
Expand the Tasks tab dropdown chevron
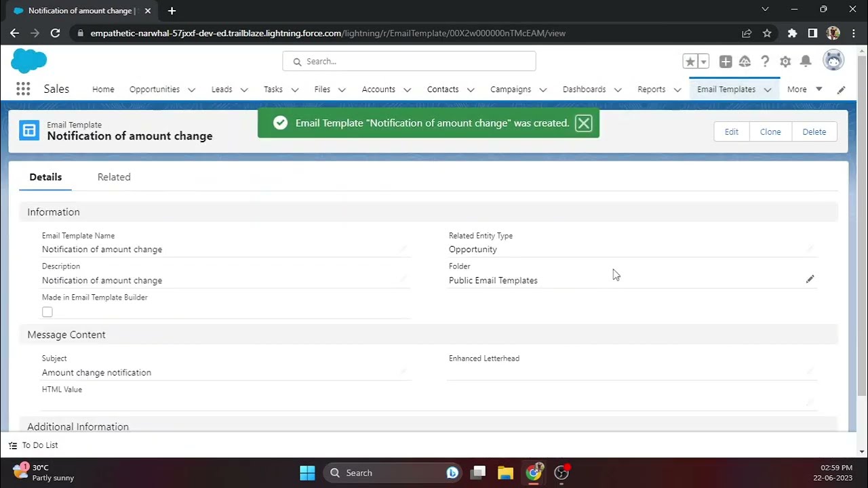click(x=294, y=89)
